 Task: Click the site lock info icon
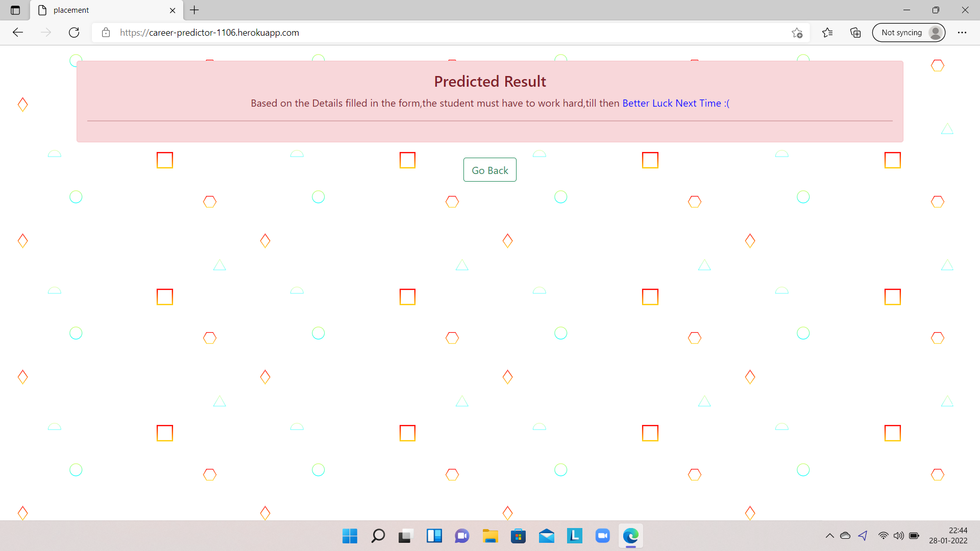[106, 33]
